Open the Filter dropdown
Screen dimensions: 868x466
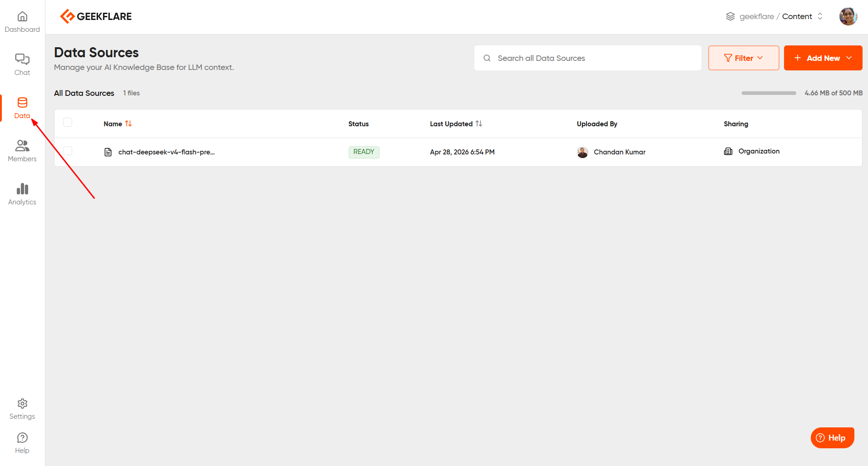pos(744,58)
